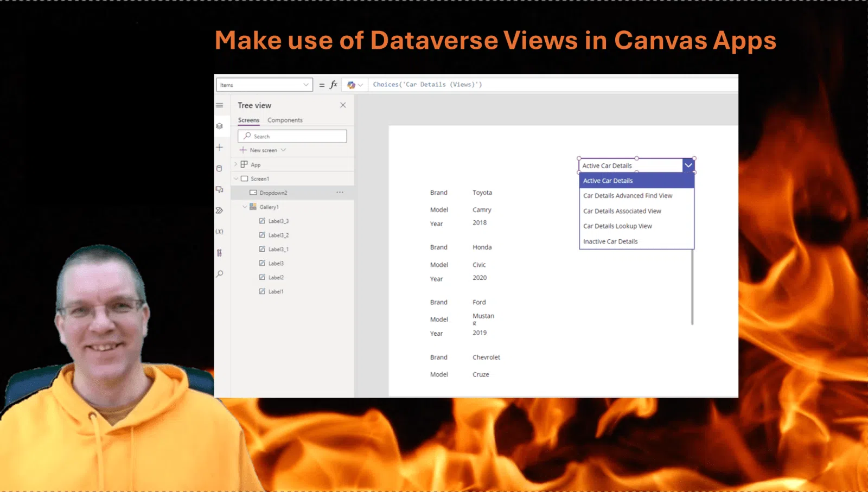Close the Tree view panel
The height and width of the screenshot is (492, 868).
pos(343,105)
